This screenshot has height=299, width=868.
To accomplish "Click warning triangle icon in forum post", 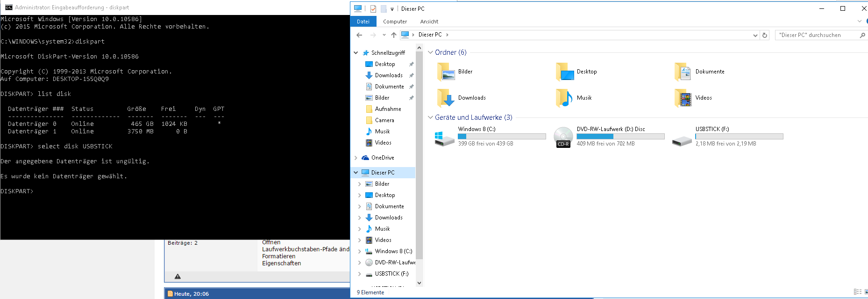I will 178,277.
